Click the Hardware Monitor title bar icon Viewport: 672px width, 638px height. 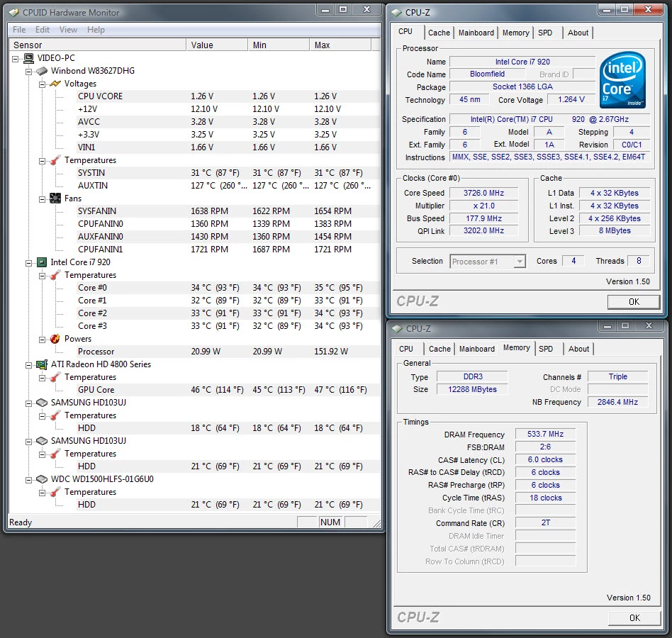13,13
